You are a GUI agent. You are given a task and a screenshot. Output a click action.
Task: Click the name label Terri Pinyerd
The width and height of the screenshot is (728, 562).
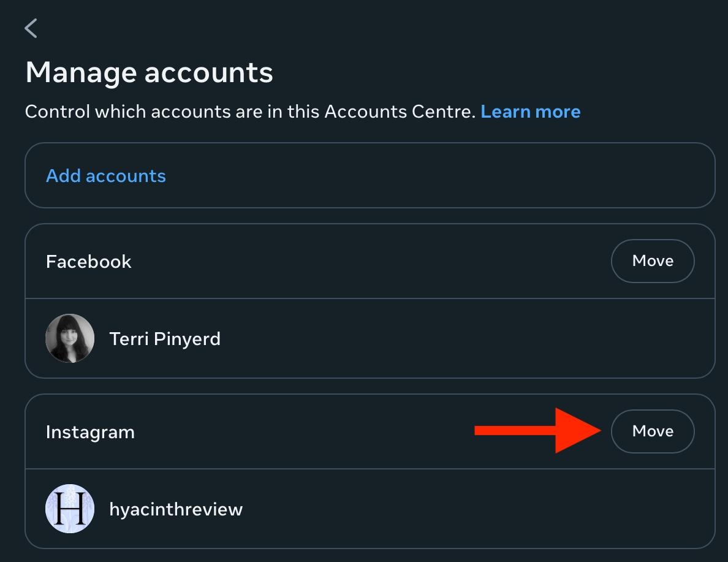[x=165, y=338]
